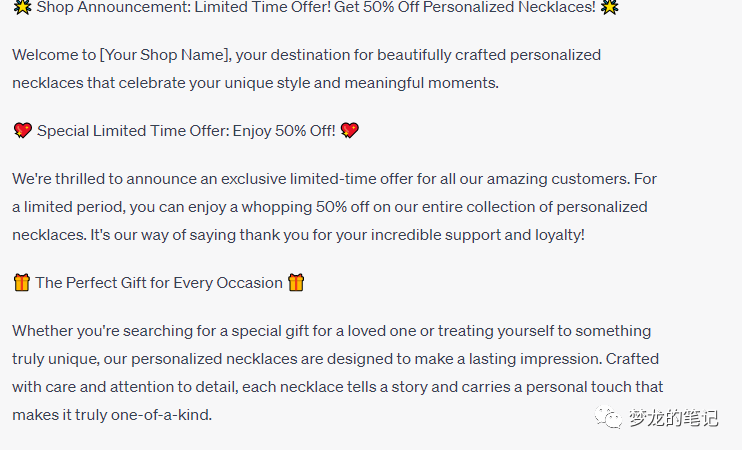Click the gift emoji after "Every Occasion"
This screenshot has width=742, height=450.
pos(296,283)
